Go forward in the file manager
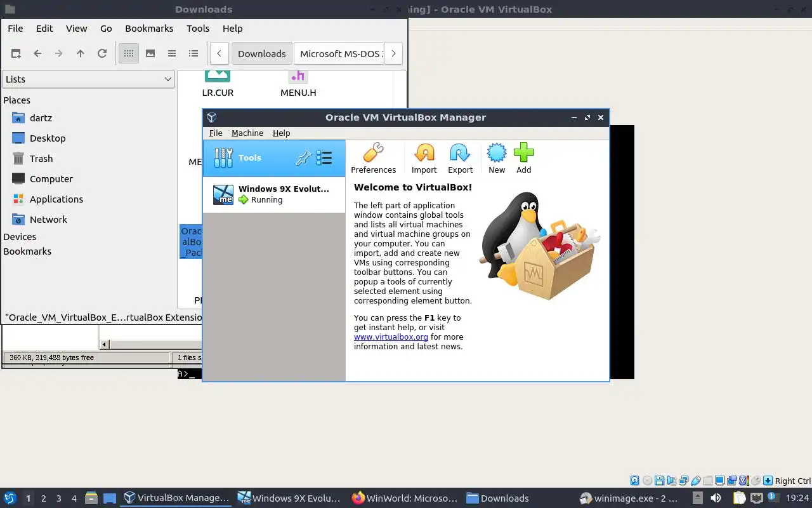Viewport: 812px width, 508px height. click(x=59, y=54)
